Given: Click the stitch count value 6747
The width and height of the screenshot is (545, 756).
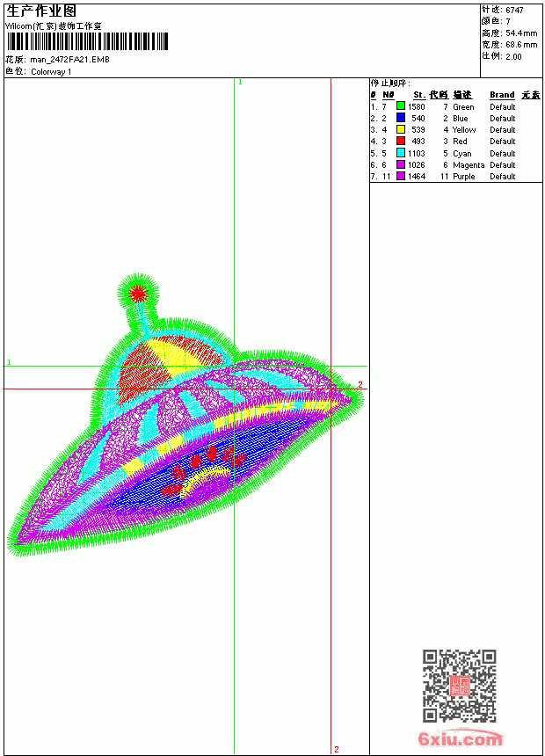Looking at the screenshot, I should [x=514, y=10].
